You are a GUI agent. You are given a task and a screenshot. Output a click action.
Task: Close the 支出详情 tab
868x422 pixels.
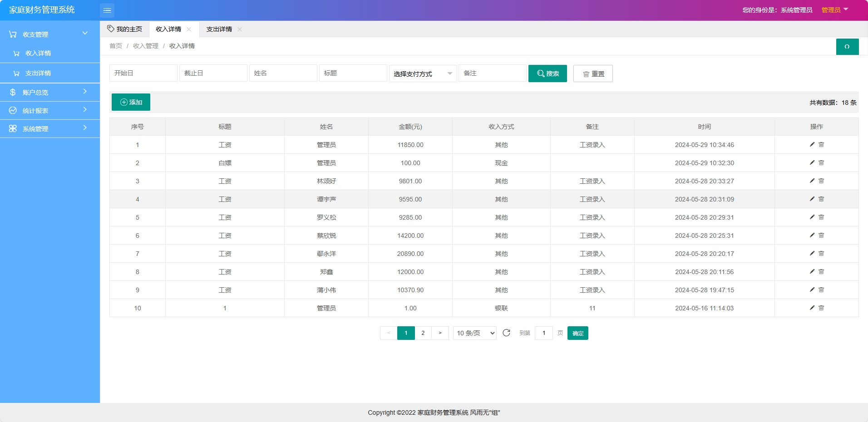point(240,29)
